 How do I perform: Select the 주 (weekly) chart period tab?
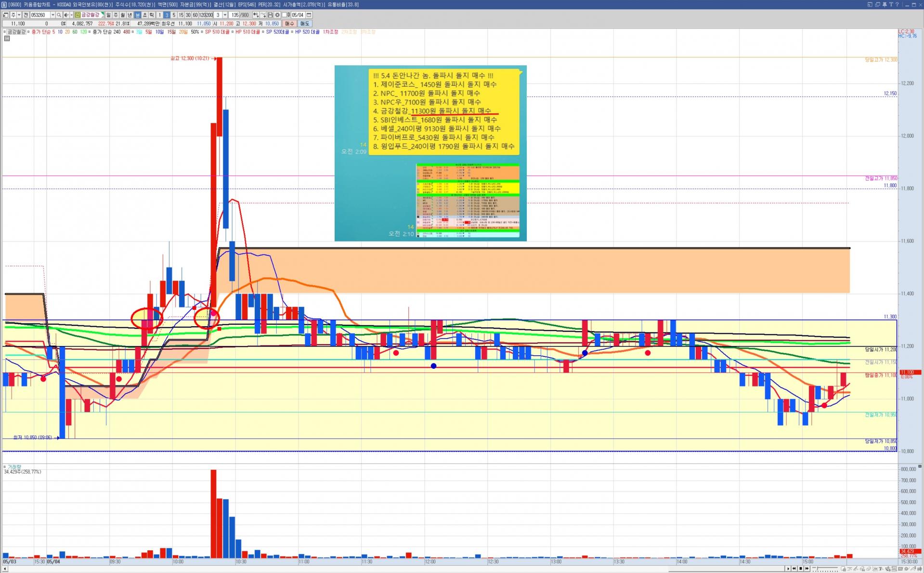point(116,15)
